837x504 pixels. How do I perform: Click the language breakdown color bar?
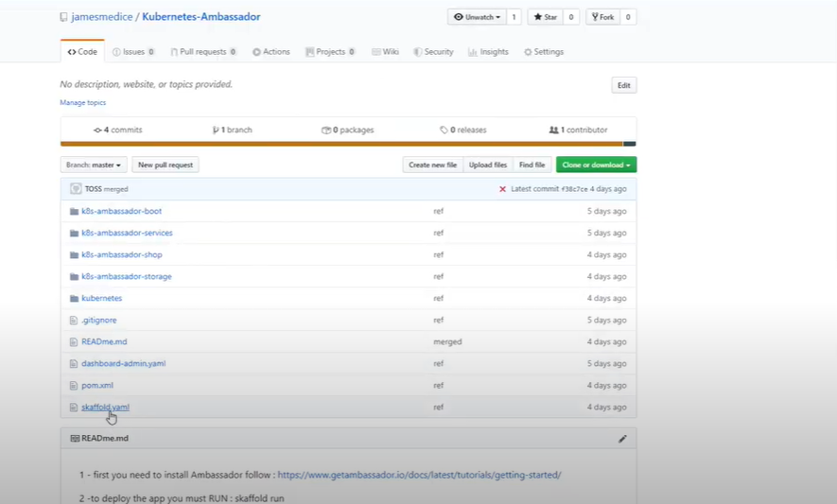[348, 144]
